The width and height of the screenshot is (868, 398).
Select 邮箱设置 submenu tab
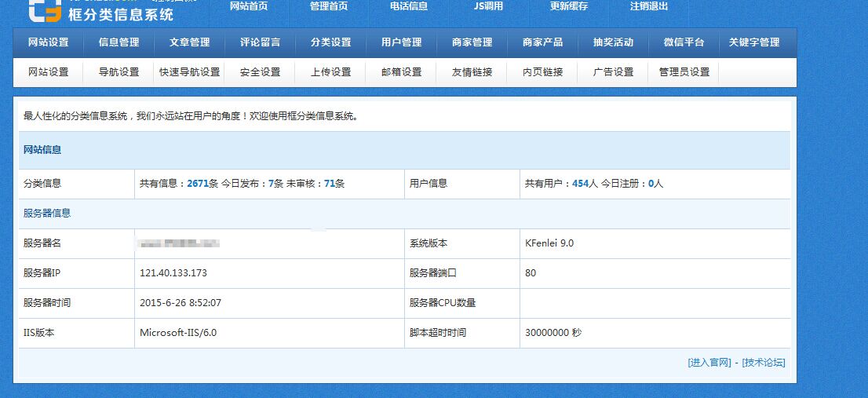tap(401, 72)
